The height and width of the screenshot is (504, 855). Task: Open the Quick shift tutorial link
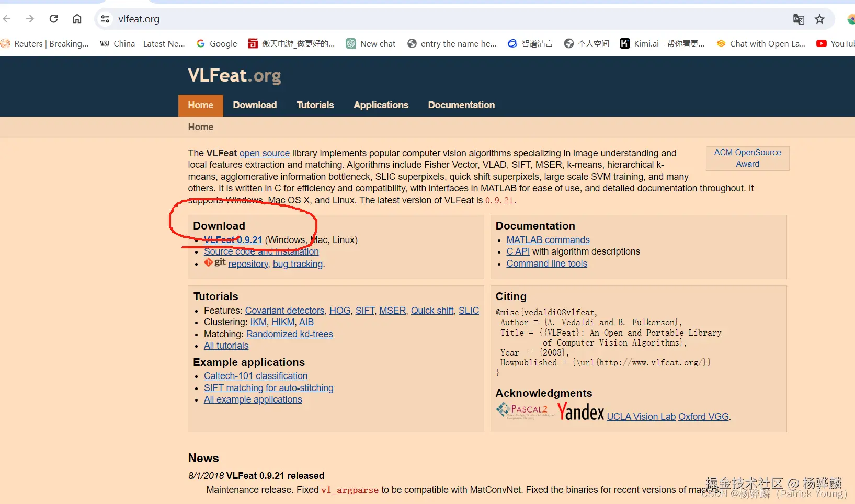pyautogui.click(x=432, y=311)
